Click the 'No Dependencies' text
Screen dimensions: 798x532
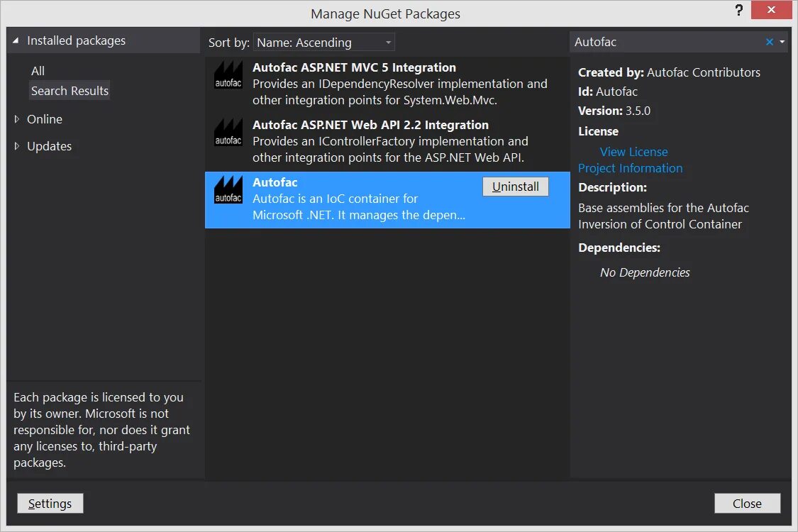(645, 272)
